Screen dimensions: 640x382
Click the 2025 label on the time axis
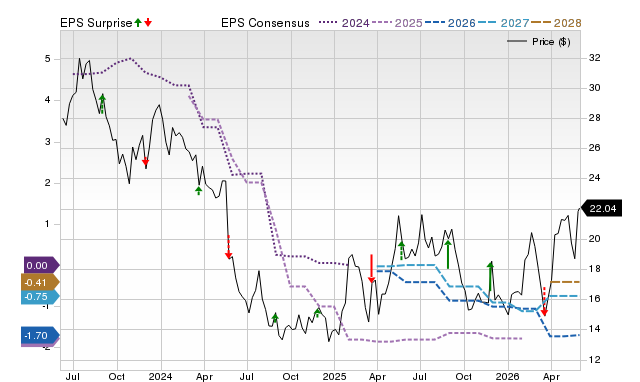click(x=334, y=376)
